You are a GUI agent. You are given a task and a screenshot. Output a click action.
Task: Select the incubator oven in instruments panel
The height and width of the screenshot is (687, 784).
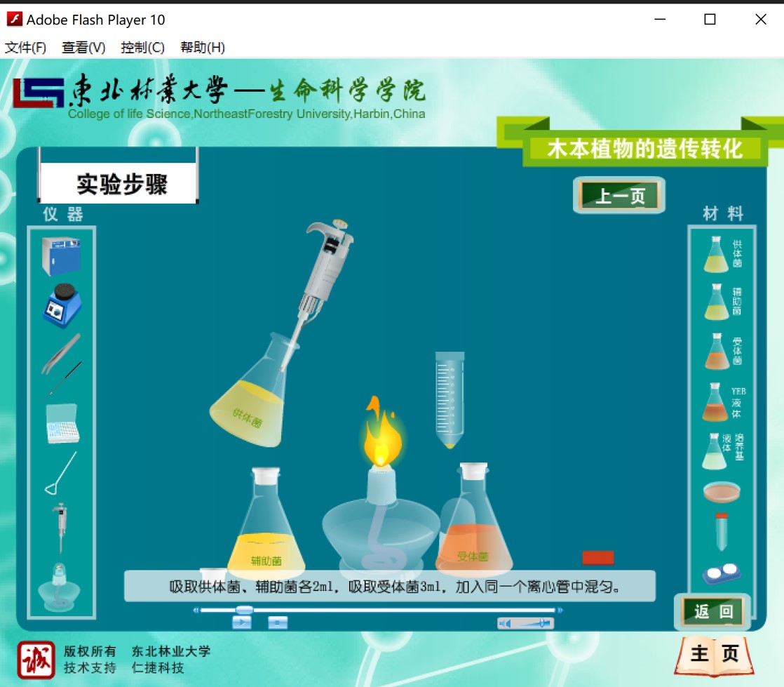point(60,256)
